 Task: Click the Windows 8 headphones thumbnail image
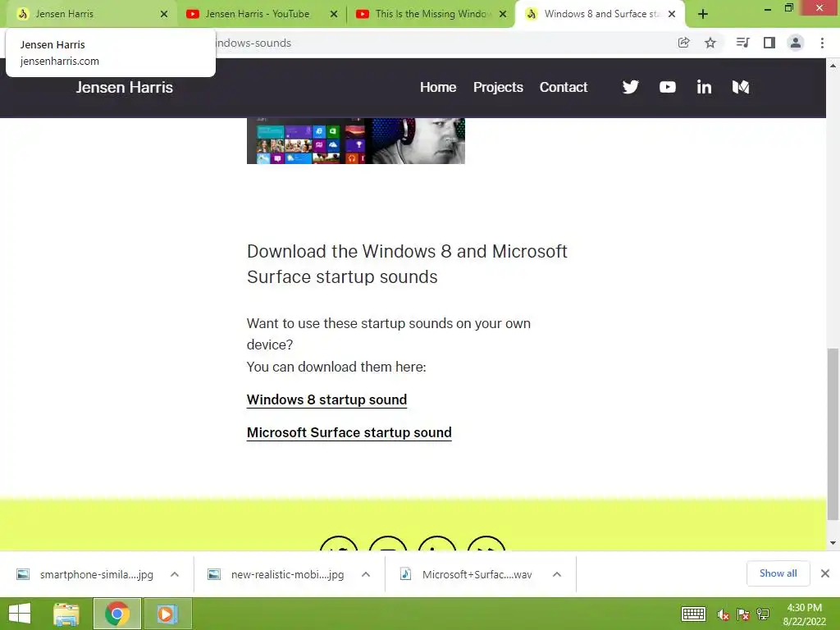[356, 141]
